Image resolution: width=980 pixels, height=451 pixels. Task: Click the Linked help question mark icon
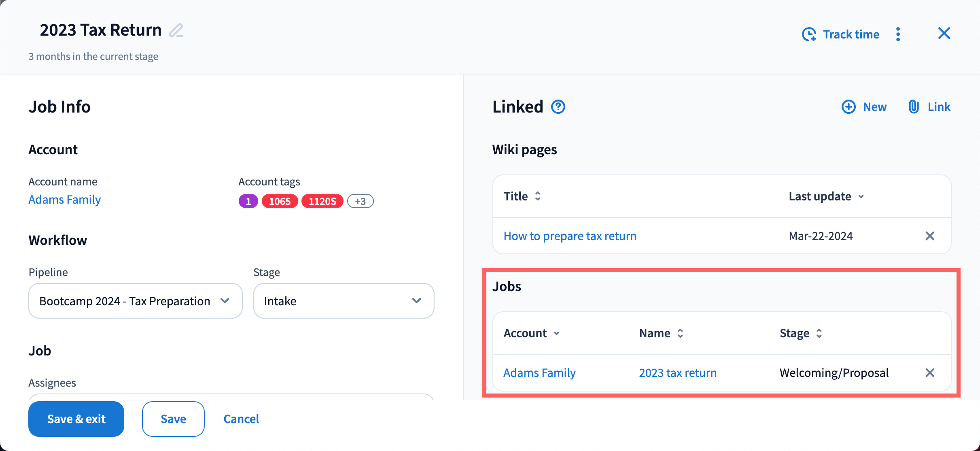tap(558, 107)
